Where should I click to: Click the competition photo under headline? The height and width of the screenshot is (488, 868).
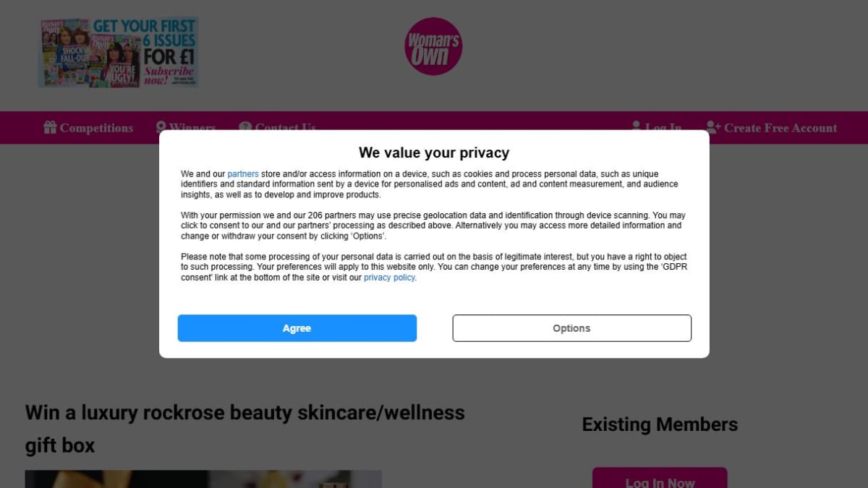pyautogui.click(x=203, y=479)
